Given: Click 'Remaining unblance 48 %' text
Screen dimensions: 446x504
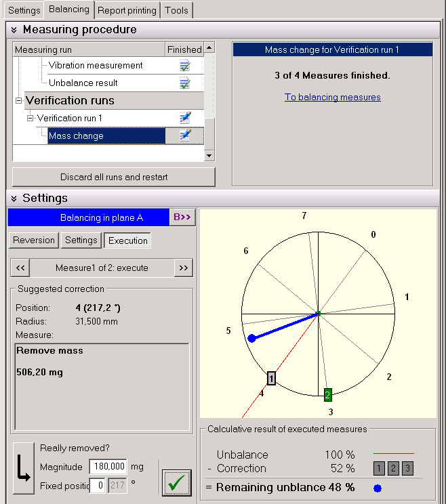Looking at the screenshot, I should [x=285, y=487].
